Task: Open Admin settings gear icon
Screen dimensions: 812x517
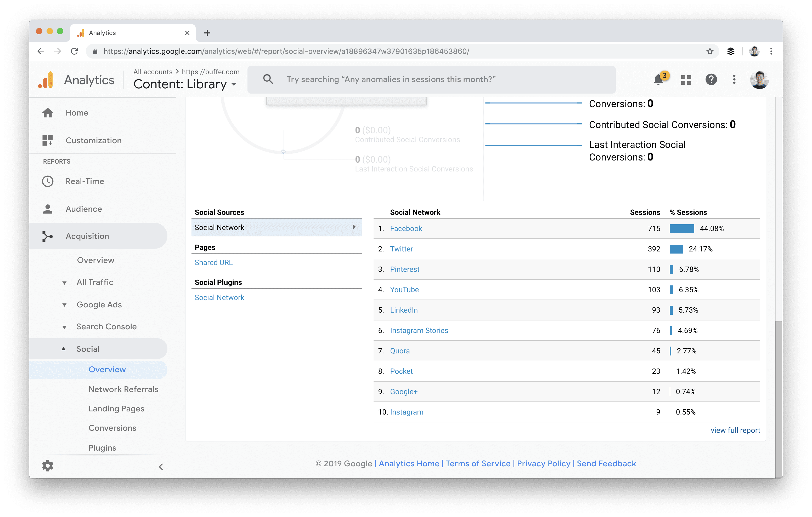Action: click(x=48, y=466)
